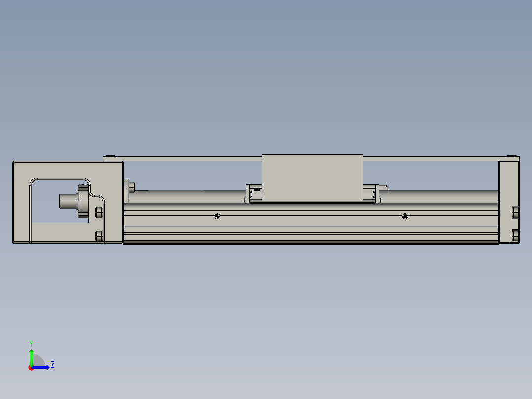Select the ball screw left of the carriage

point(187,196)
